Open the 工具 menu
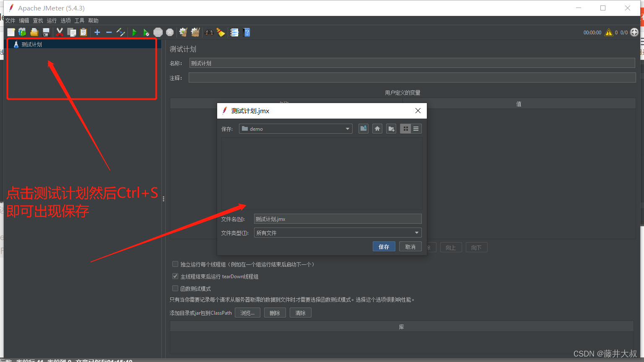644x362 pixels. tap(79, 21)
